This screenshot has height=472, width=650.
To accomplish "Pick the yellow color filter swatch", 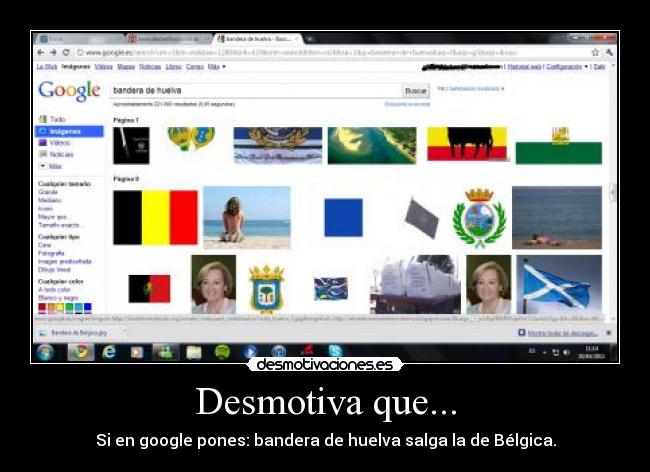I will 60,307.
